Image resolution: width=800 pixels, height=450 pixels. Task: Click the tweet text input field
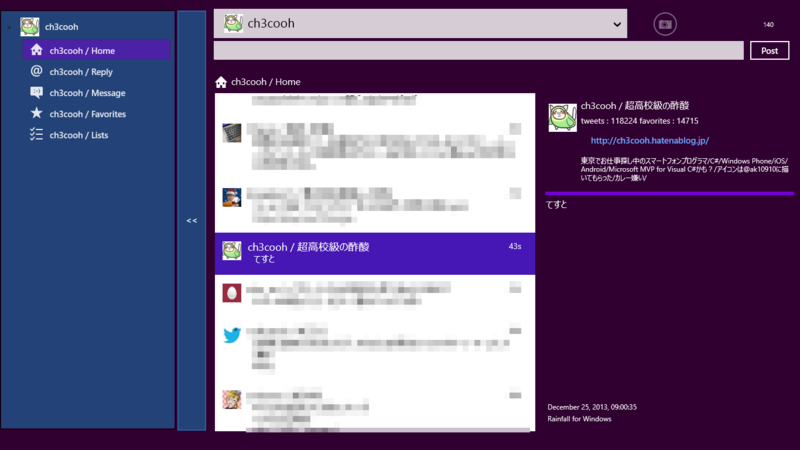[479, 51]
